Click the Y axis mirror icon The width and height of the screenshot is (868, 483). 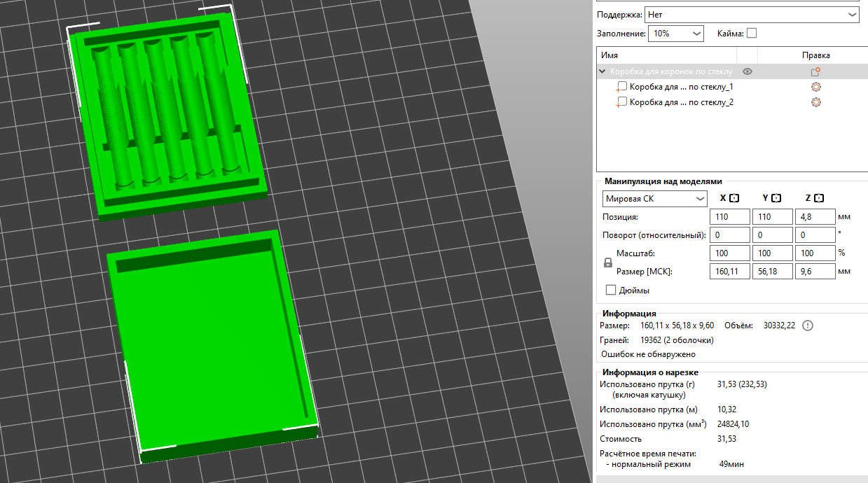coord(776,199)
